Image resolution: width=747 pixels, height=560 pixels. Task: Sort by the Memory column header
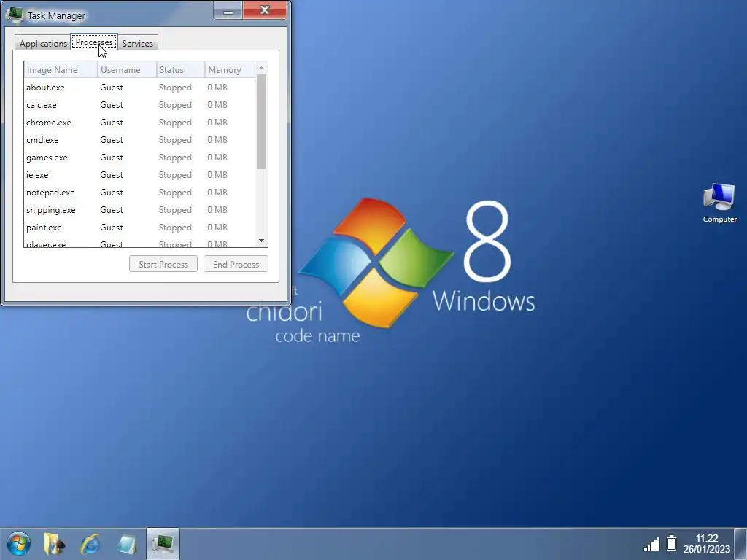tap(230, 70)
